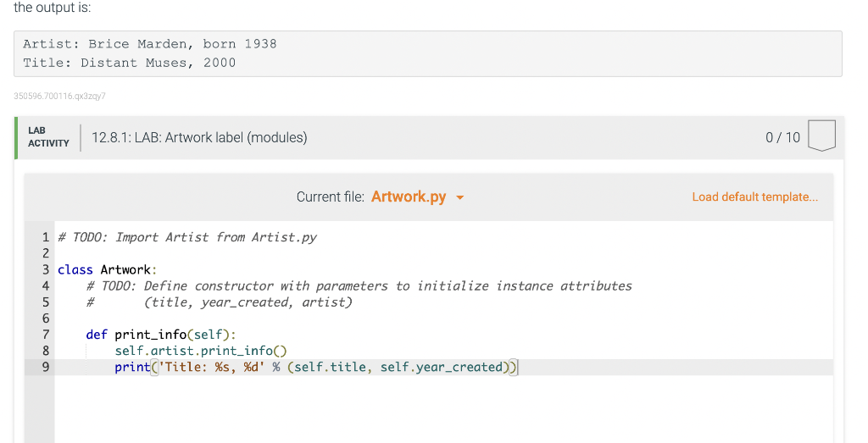
Task: Click the dropdown arrow next to Artwork.py
Action: tap(460, 197)
